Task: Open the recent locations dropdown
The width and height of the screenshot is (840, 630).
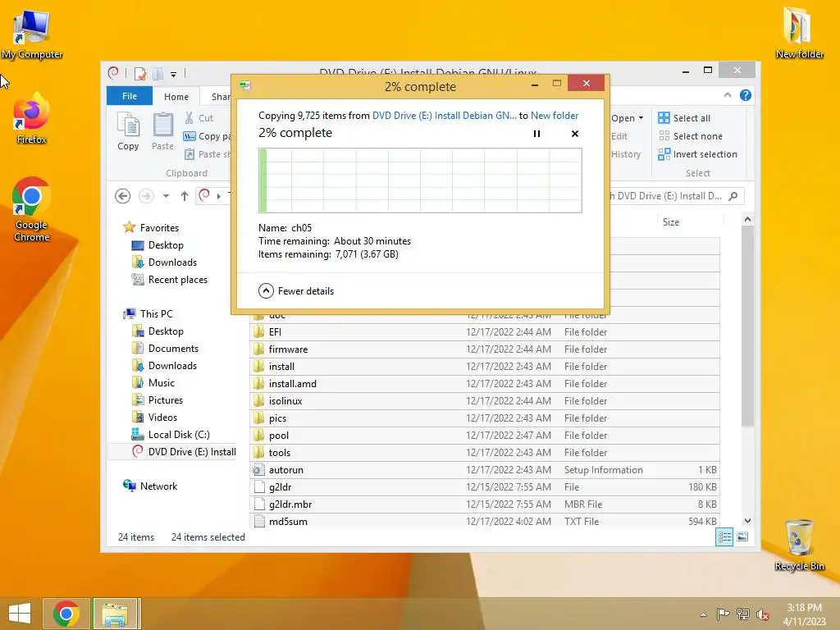Action: [166, 196]
